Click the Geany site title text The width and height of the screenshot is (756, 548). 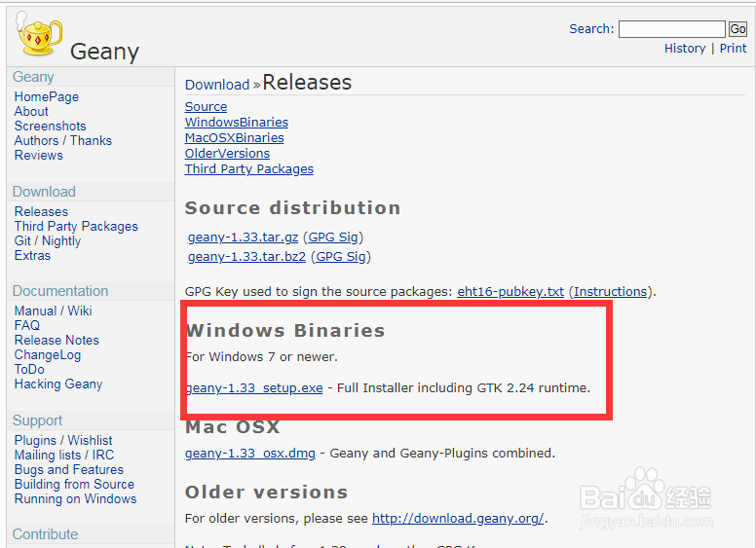coord(104,52)
